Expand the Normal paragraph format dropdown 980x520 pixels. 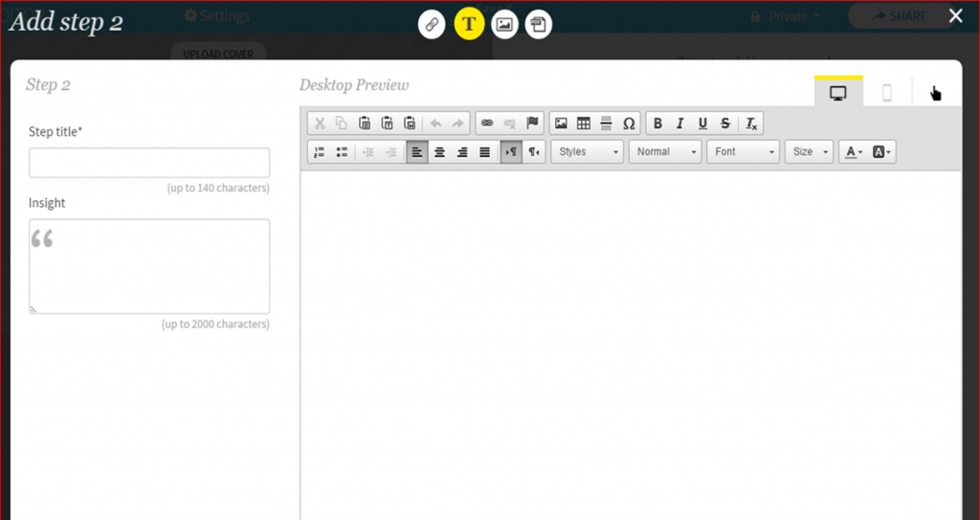pyautogui.click(x=665, y=152)
